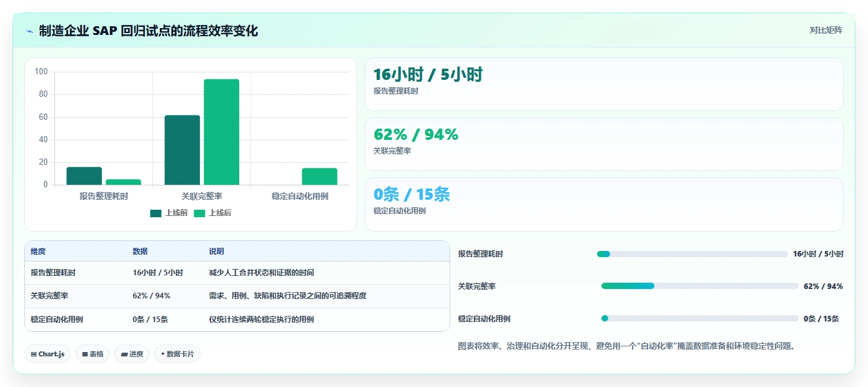Click the 数据卡片 tag chip
The width and height of the screenshot is (868, 387).
[x=177, y=354]
